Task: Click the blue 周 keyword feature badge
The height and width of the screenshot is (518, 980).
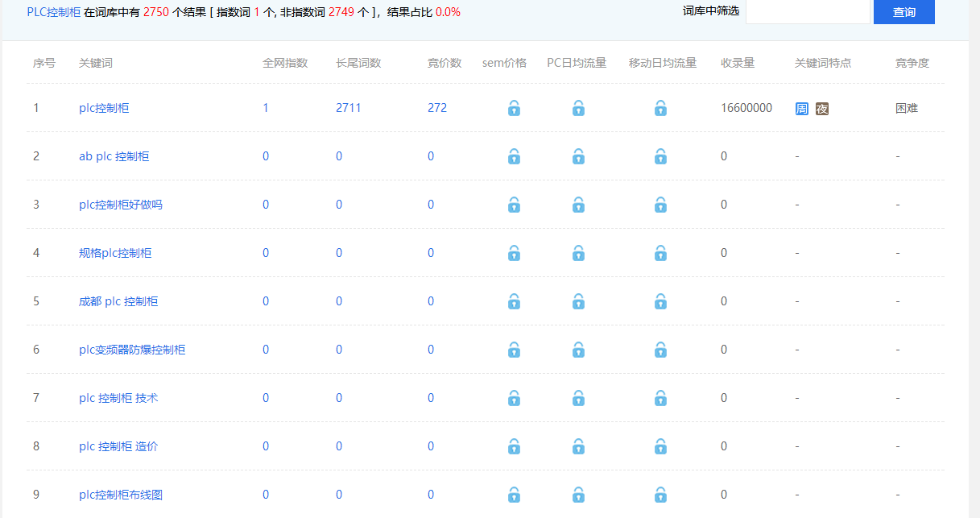Action: [802, 109]
